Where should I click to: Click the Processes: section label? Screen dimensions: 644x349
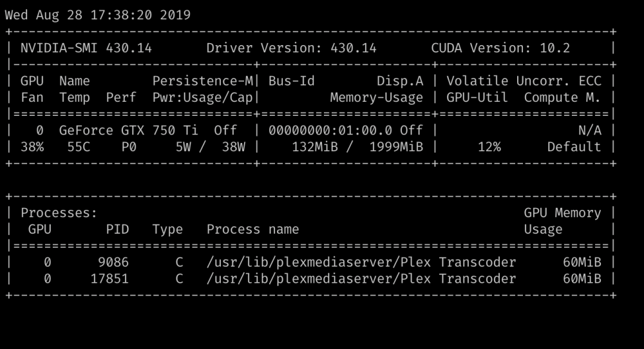click(x=59, y=212)
